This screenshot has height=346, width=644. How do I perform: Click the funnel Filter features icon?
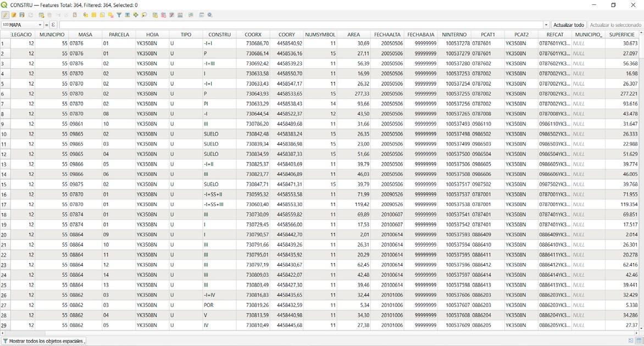[x=119, y=15]
